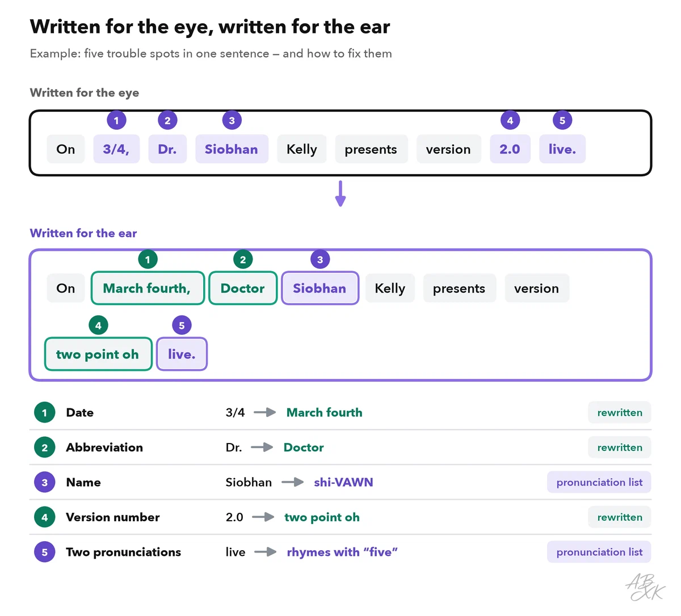Select the "Abbreviation" row label
Screen dimensions: 681x616
tap(104, 448)
